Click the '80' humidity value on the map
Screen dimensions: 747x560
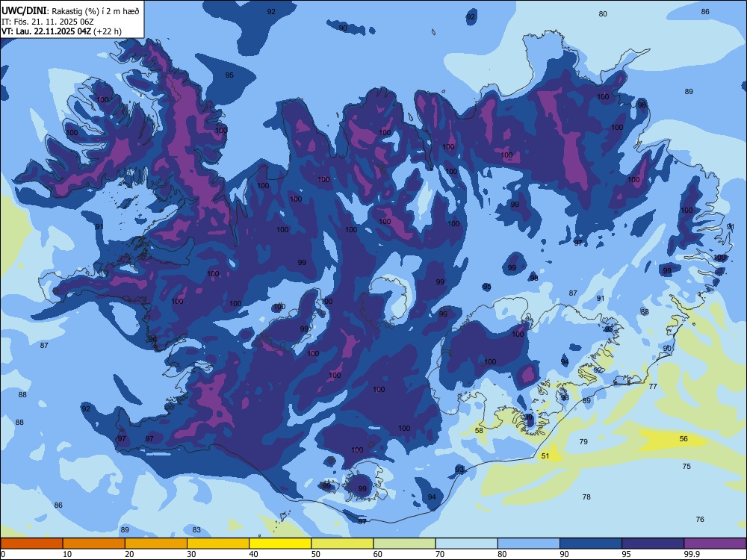tap(603, 13)
